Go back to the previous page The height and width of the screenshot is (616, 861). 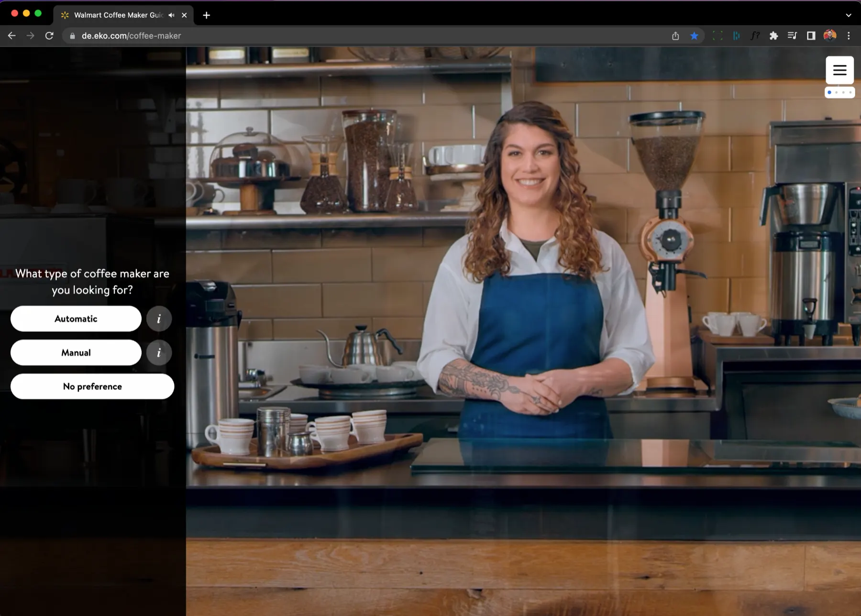[12, 36]
